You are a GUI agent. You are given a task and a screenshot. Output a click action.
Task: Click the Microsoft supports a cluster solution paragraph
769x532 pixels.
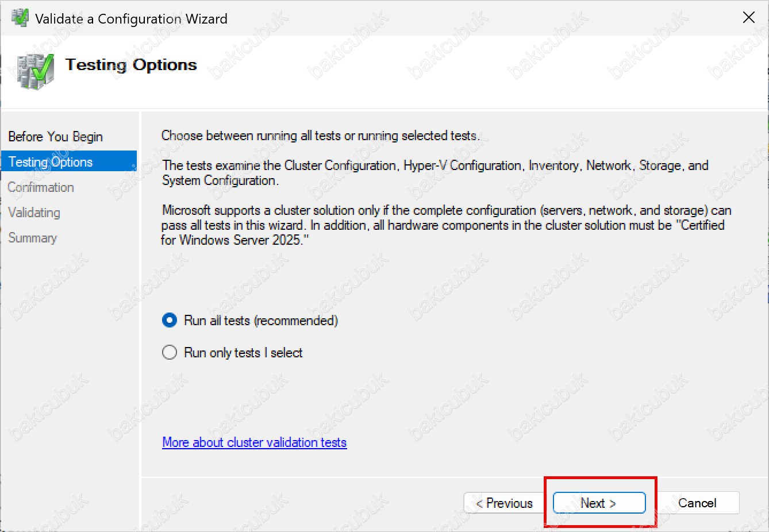[x=445, y=225]
